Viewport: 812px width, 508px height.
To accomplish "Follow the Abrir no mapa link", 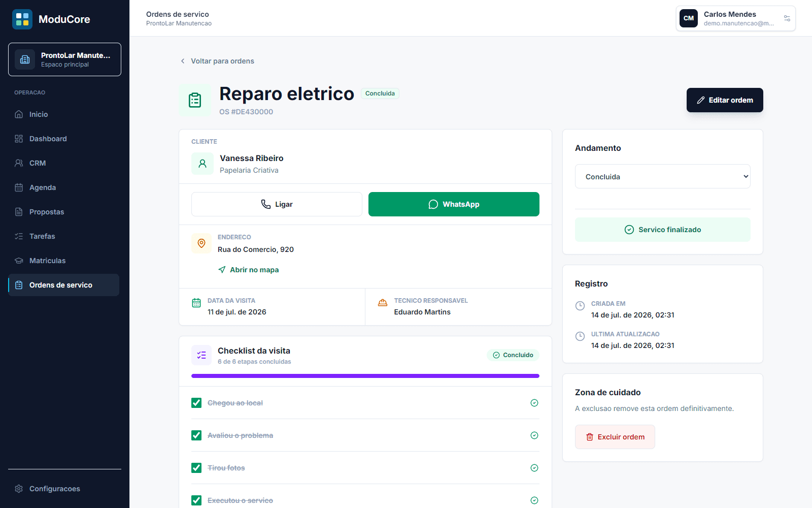I will pyautogui.click(x=249, y=270).
